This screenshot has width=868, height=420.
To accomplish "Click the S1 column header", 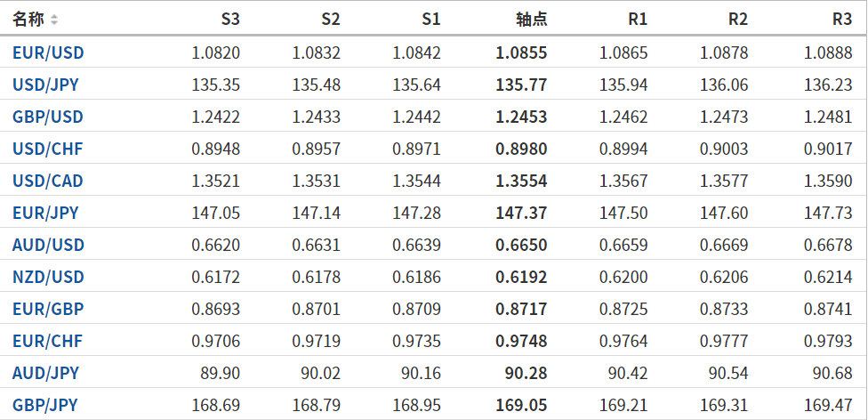I will click(430, 19).
